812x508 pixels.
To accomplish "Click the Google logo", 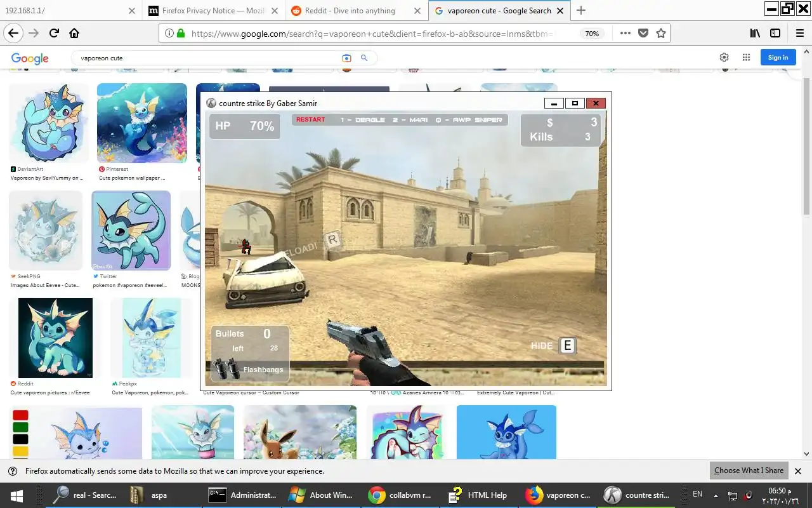I will click(30, 58).
